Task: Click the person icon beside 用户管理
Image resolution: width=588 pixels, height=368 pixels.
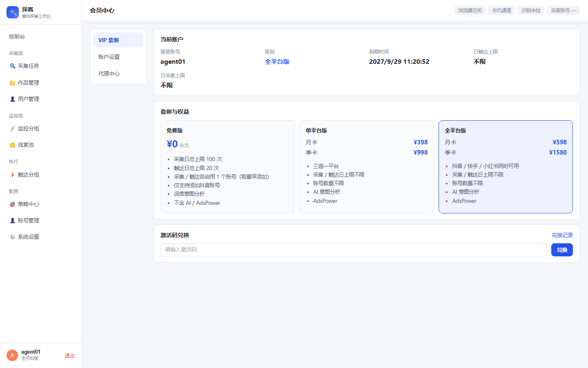Action: 12,99
